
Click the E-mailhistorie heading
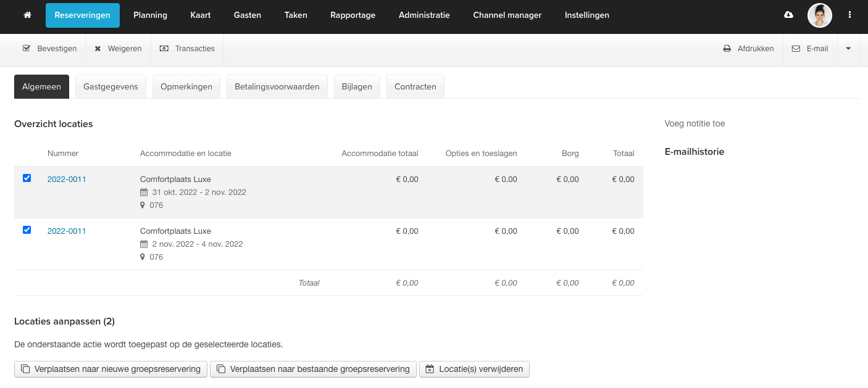(695, 152)
